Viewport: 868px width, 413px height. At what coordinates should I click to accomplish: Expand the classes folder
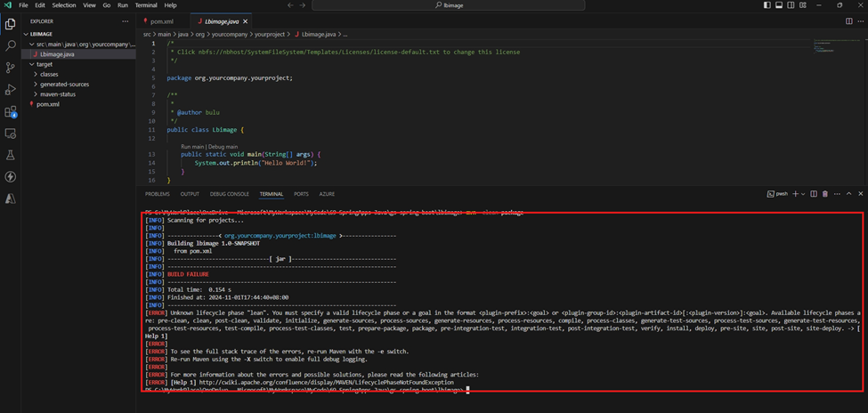pos(48,74)
